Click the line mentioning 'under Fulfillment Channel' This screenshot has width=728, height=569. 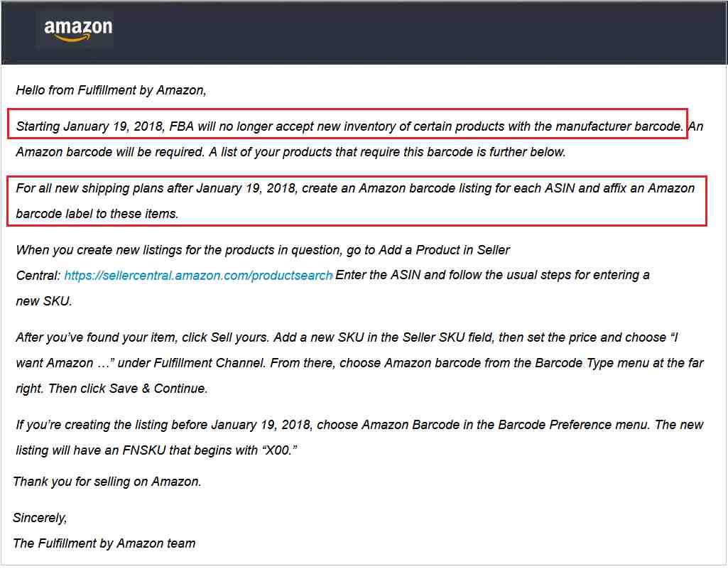pyautogui.click(x=360, y=363)
